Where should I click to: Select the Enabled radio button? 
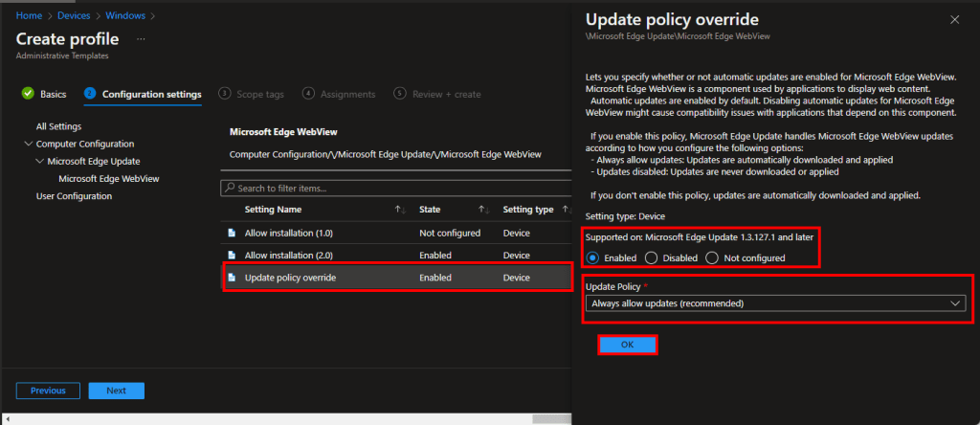(594, 257)
